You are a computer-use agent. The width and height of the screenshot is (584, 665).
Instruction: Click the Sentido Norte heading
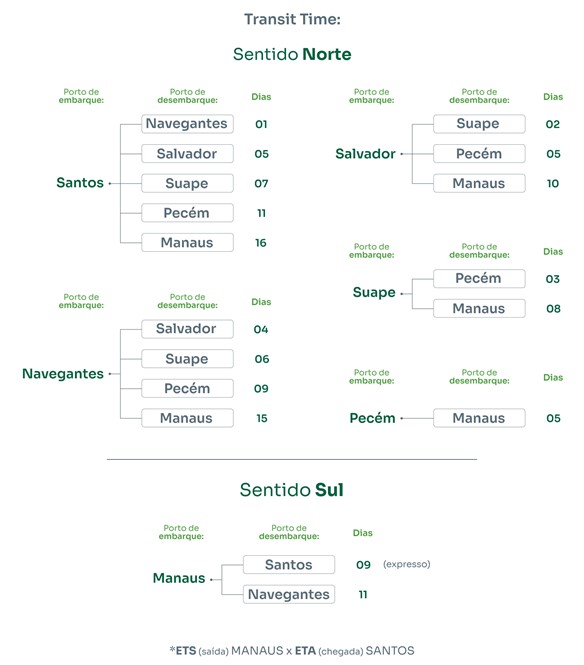coord(292,54)
